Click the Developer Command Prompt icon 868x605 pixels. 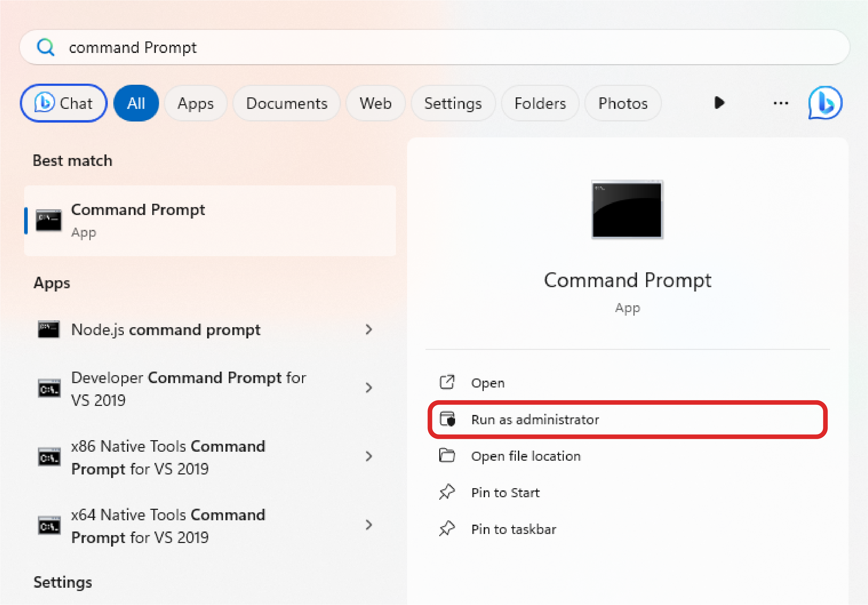49,388
